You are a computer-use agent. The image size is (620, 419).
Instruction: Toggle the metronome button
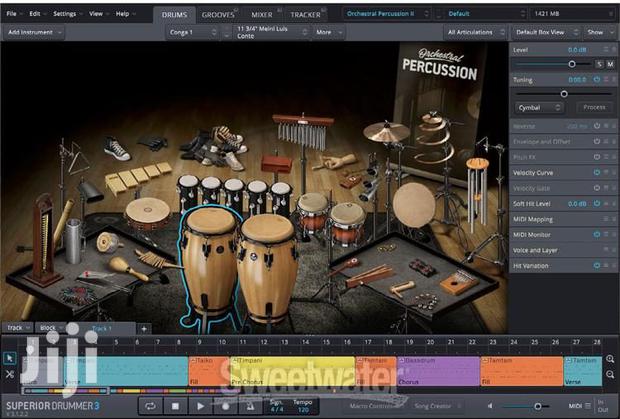click(250, 406)
